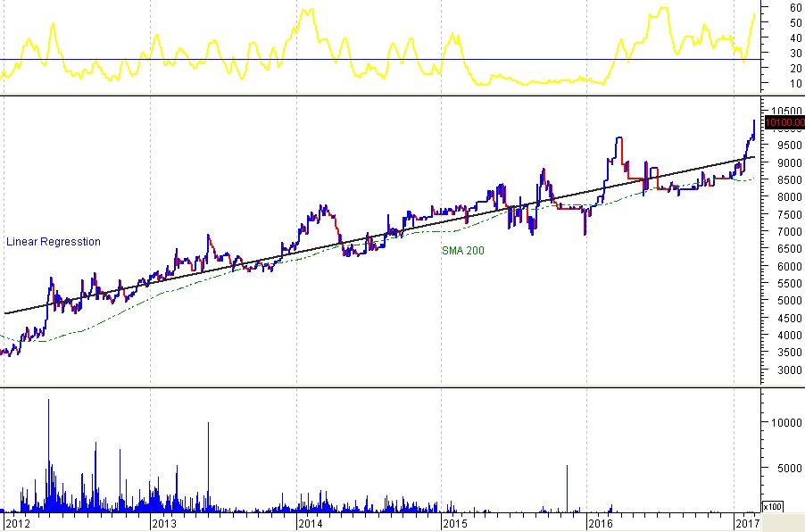Click the x100 volume multiplier label
Screen dimensions: 805x532
point(773,506)
